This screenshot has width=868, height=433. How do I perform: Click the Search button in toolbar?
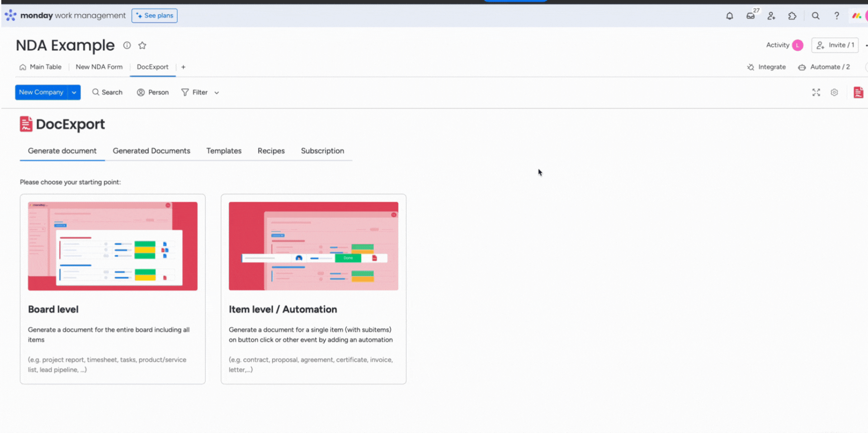click(x=107, y=92)
